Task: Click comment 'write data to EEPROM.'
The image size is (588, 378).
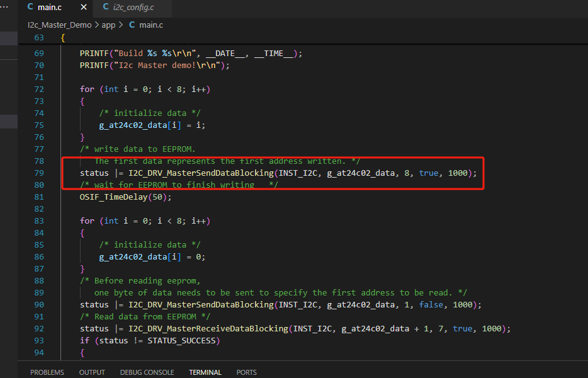Action: coord(138,149)
